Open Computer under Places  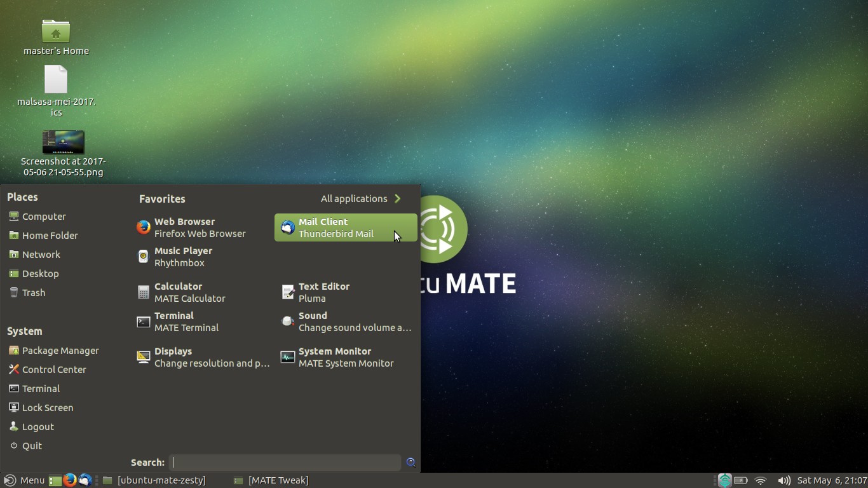pyautogui.click(x=37, y=217)
